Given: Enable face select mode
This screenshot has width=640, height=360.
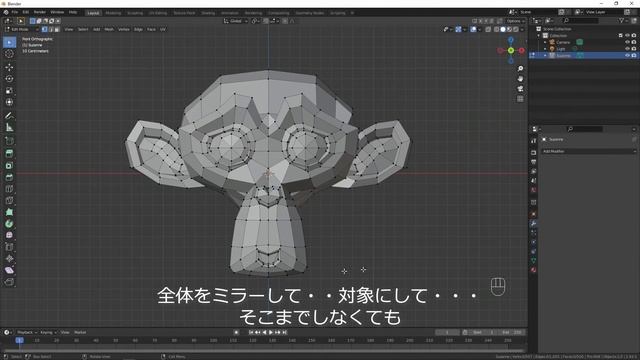Looking at the screenshot, I should point(57,29).
